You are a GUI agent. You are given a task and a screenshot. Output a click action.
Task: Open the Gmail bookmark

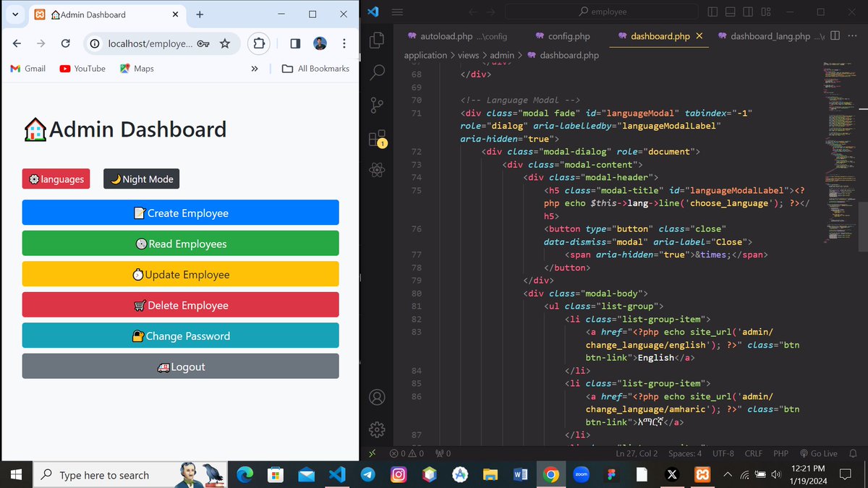click(28, 69)
